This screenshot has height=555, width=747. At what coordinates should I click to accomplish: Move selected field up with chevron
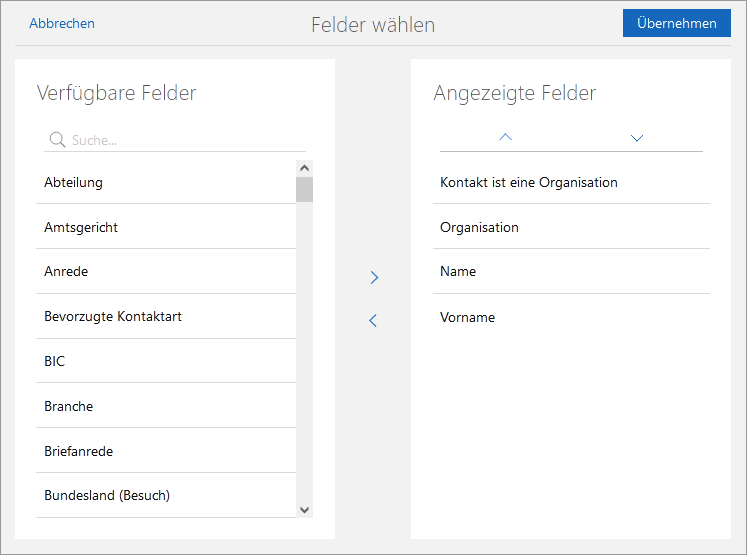(x=505, y=137)
